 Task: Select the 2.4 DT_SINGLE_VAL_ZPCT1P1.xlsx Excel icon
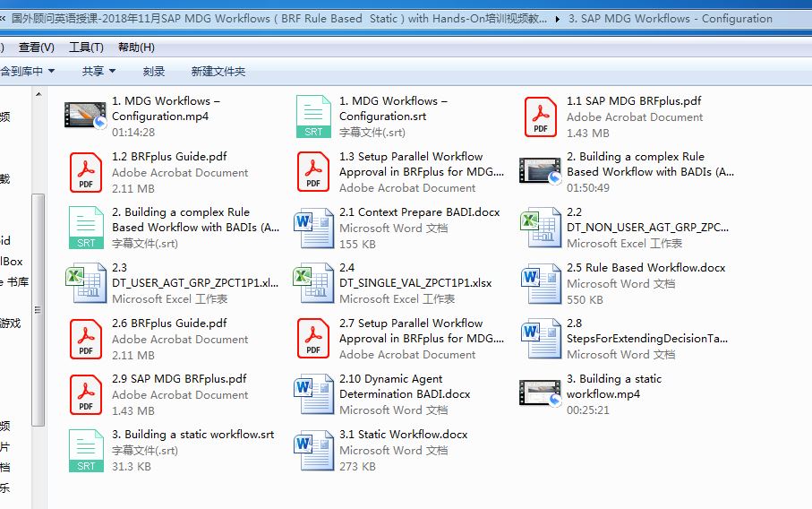coord(313,283)
